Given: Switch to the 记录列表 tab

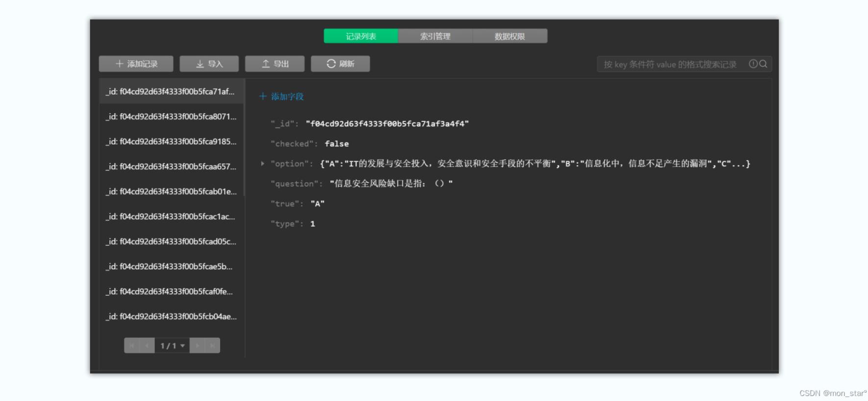Looking at the screenshot, I should 361,36.
